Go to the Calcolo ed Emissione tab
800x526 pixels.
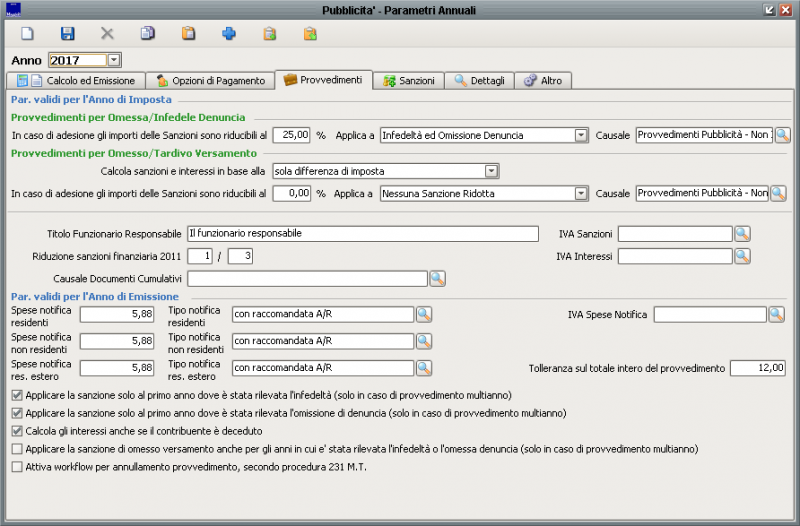click(x=78, y=80)
